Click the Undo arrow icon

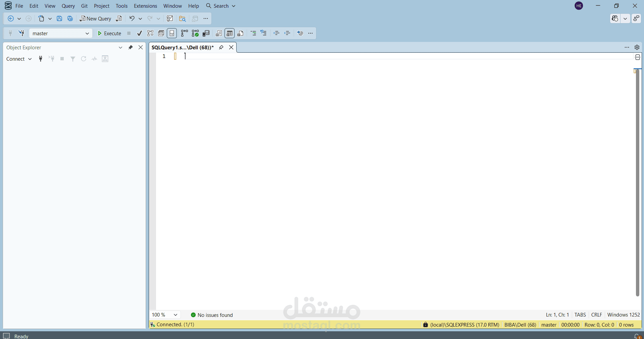coord(132,19)
